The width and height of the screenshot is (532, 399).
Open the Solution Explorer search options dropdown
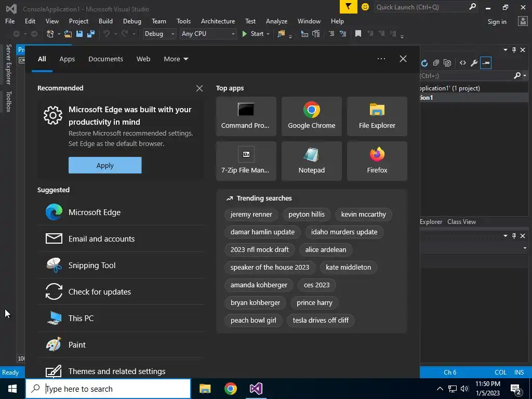(x=525, y=75)
